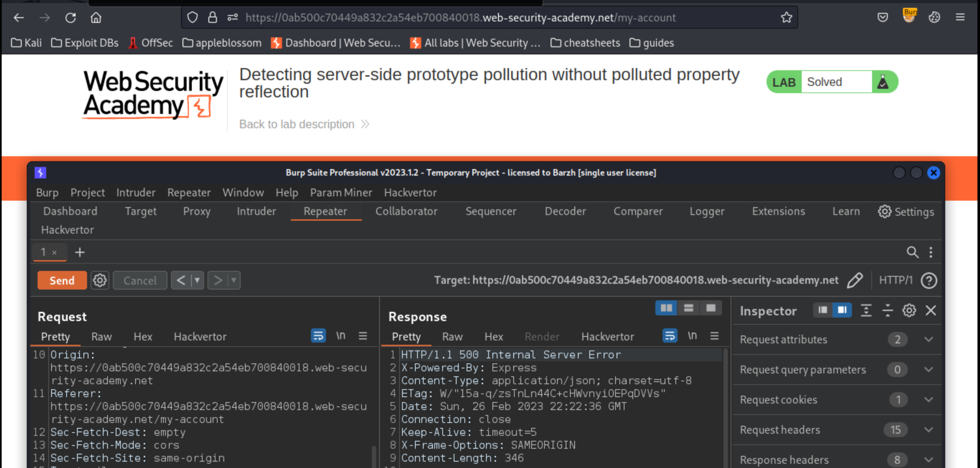The width and height of the screenshot is (980, 468).
Task: Search Repeater tabs with magnifier icon
Action: click(912, 252)
